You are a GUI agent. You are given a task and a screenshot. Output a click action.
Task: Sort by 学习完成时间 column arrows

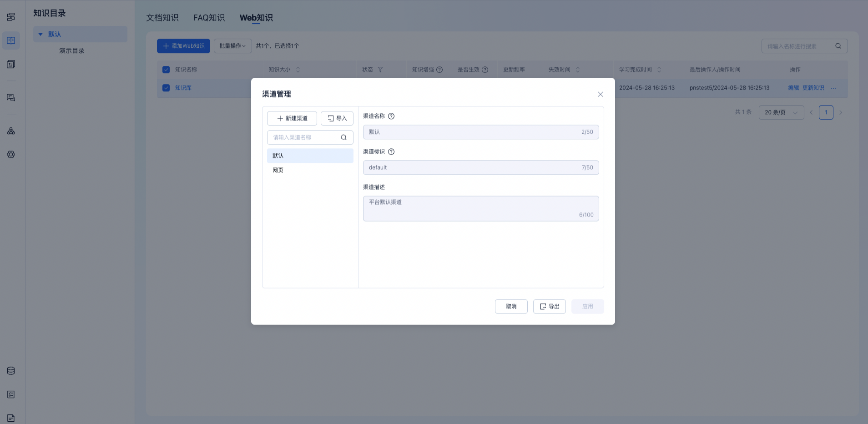659,70
